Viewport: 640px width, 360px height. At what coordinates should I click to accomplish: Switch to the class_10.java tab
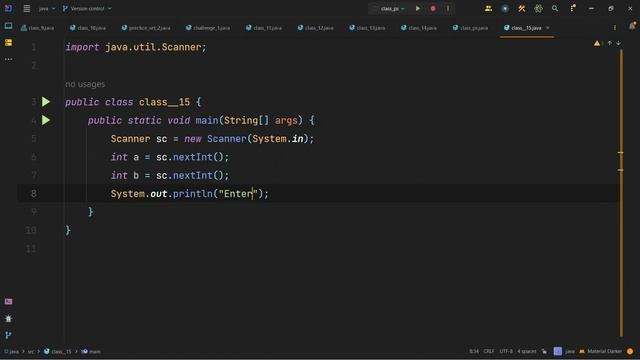pos(88,28)
